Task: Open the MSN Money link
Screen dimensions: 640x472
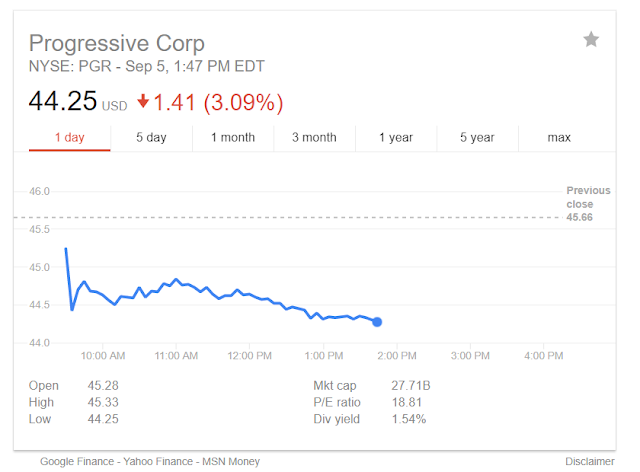Action: [229, 461]
